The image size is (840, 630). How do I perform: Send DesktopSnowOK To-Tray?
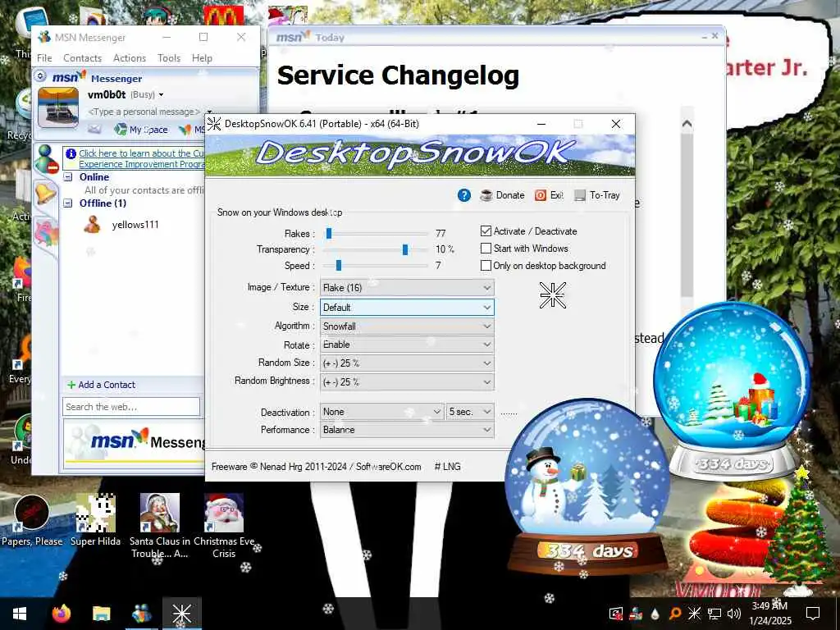[597, 195]
